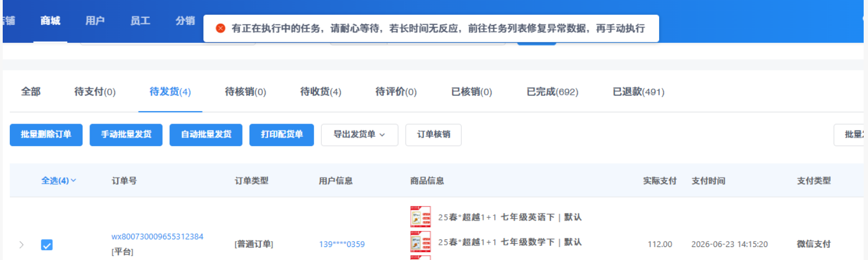This screenshot has height=260, width=868.
Task: Click the [平台] label under order number
Action: (x=123, y=252)
